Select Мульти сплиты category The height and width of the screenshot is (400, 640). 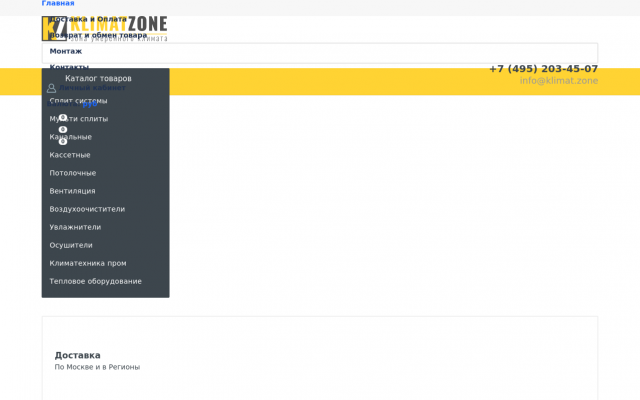click(79, 119)
